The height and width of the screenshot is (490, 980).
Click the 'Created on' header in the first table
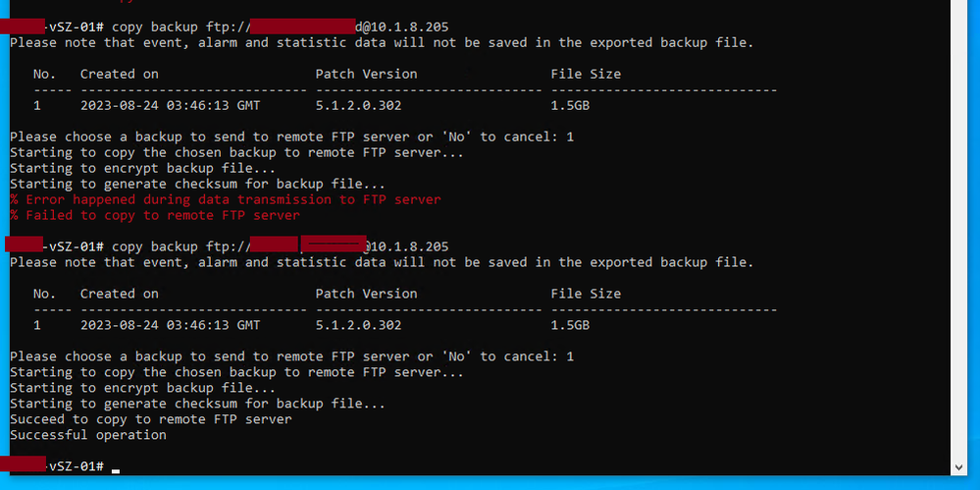(119, 74)
